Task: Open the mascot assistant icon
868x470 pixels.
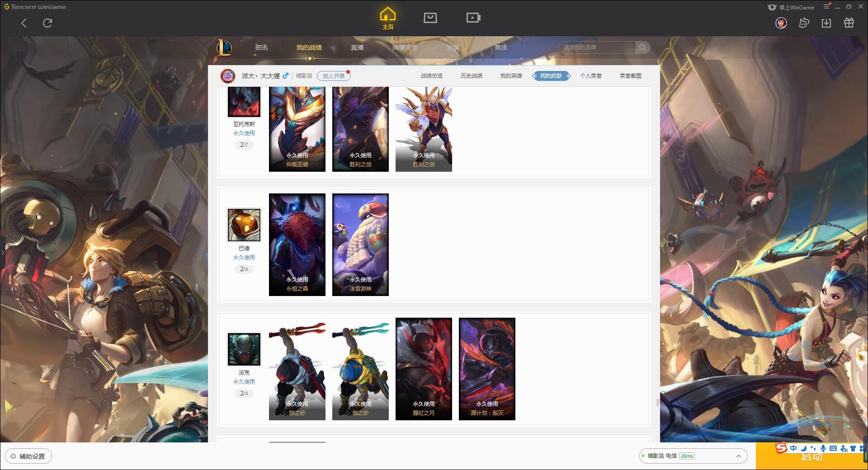Action: coord(804,23)
